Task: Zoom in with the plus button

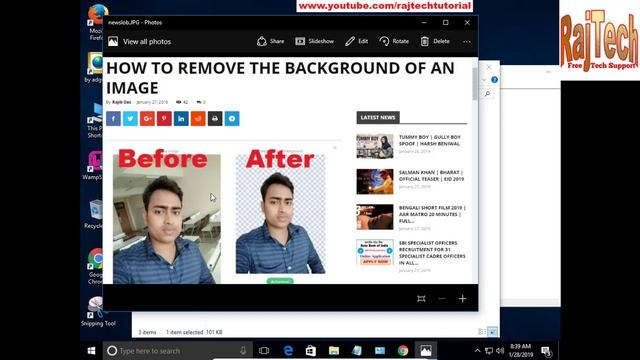Action: (462, 299)
